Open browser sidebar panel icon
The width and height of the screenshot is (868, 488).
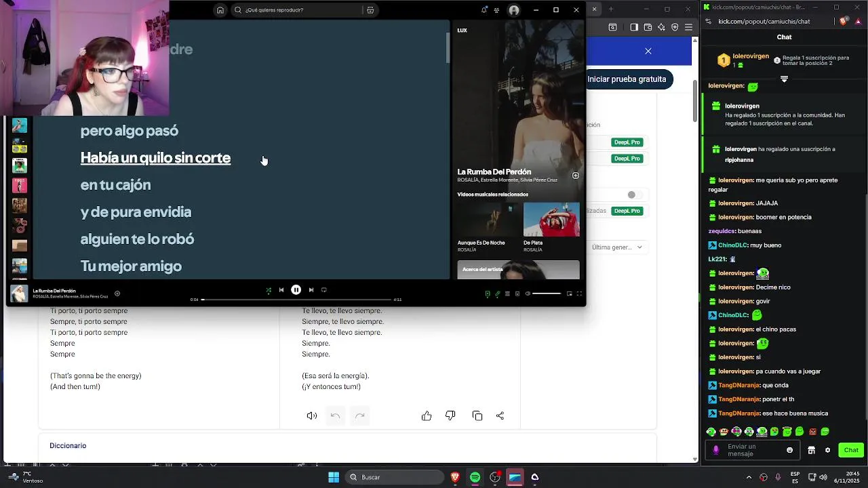coord(634,27)
